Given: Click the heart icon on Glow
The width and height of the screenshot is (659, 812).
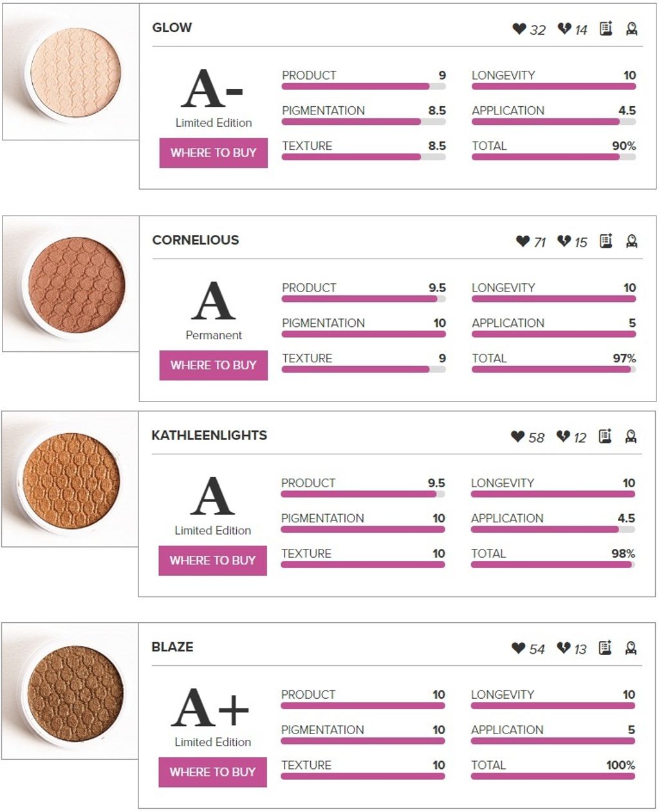Looking at the screenshot, I should click(x=519, y=29).
